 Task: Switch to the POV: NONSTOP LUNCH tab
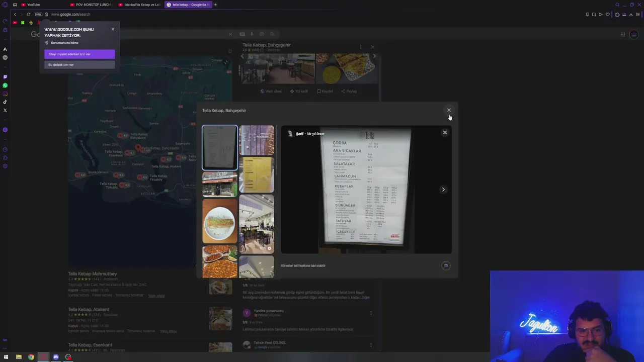click(92, 5)
